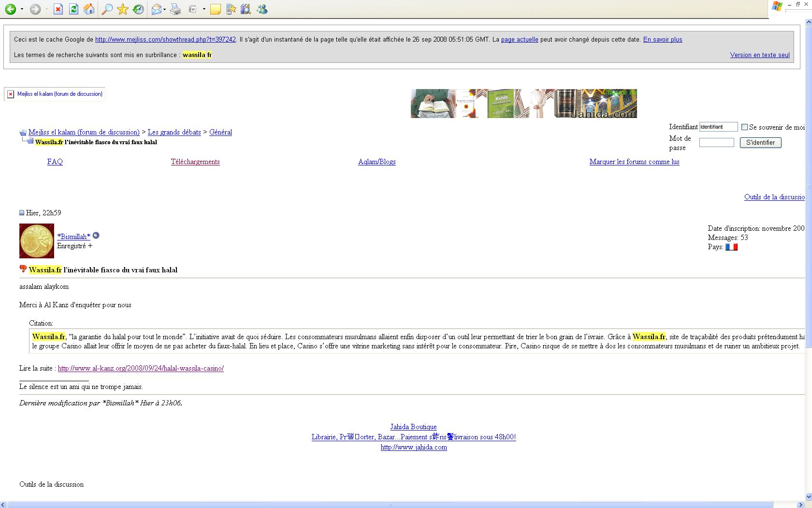Image resolution: width=812 pixels, height=508 pixels.
Task: Open the top 'Outils de la discussion' menu
Action: point(774,197)
